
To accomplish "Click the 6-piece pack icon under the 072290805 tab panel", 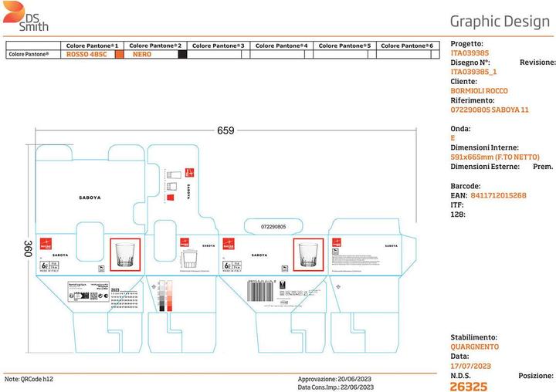I will coord(232,265).
